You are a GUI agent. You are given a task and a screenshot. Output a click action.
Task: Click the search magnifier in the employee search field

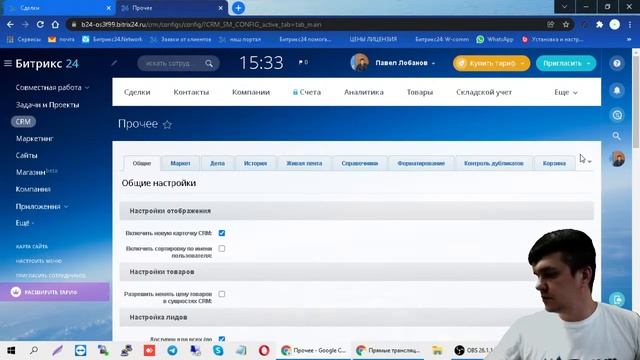click(209, 64)
